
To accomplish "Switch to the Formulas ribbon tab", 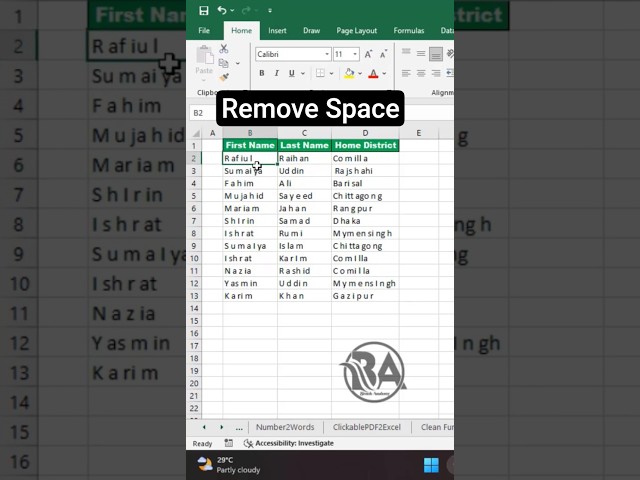I will [409, 31].
